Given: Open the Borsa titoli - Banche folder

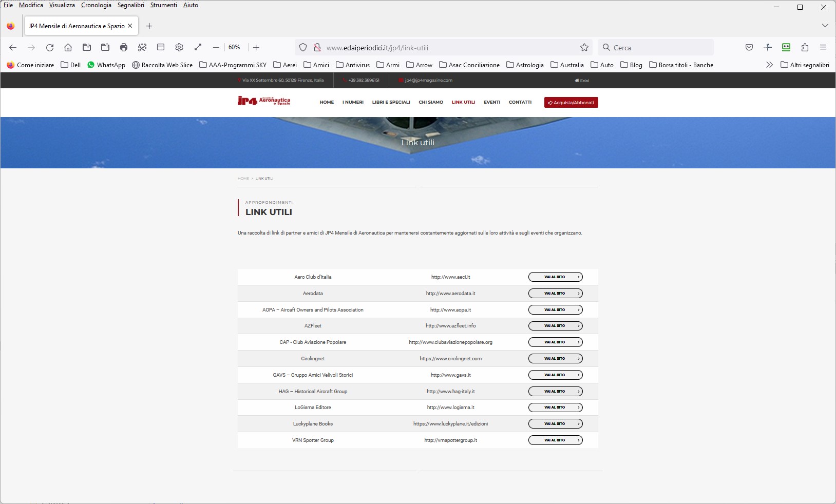Looking at the screenshot, I should coord(681,65).
